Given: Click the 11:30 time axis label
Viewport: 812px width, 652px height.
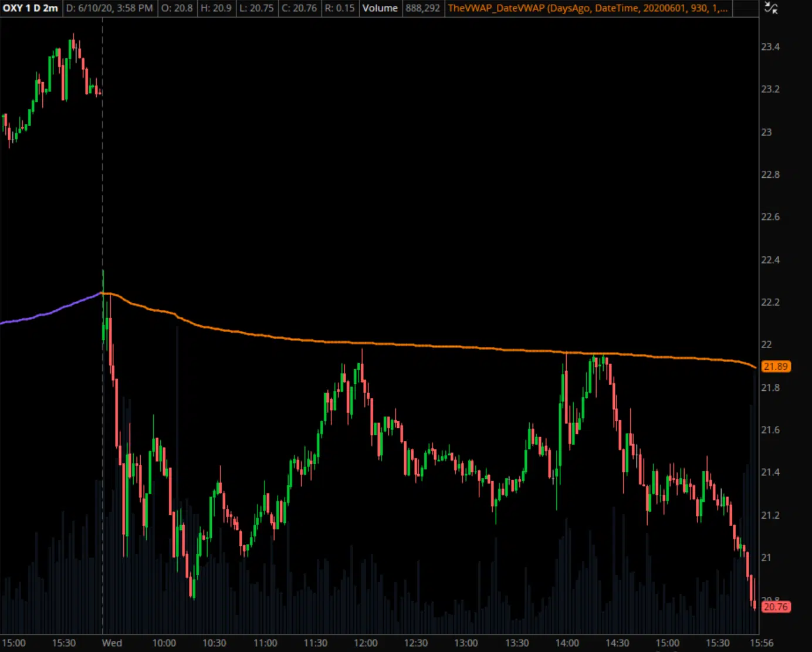Looking at the screenshot, I should point(316,643).
